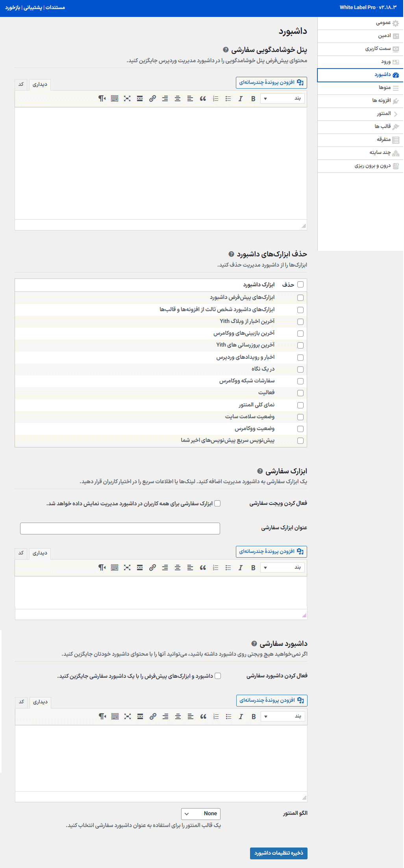Screen dimensions: 404x868
Task: Click italic icon in the welcome panel editor
Action: (x=241, y=99)
